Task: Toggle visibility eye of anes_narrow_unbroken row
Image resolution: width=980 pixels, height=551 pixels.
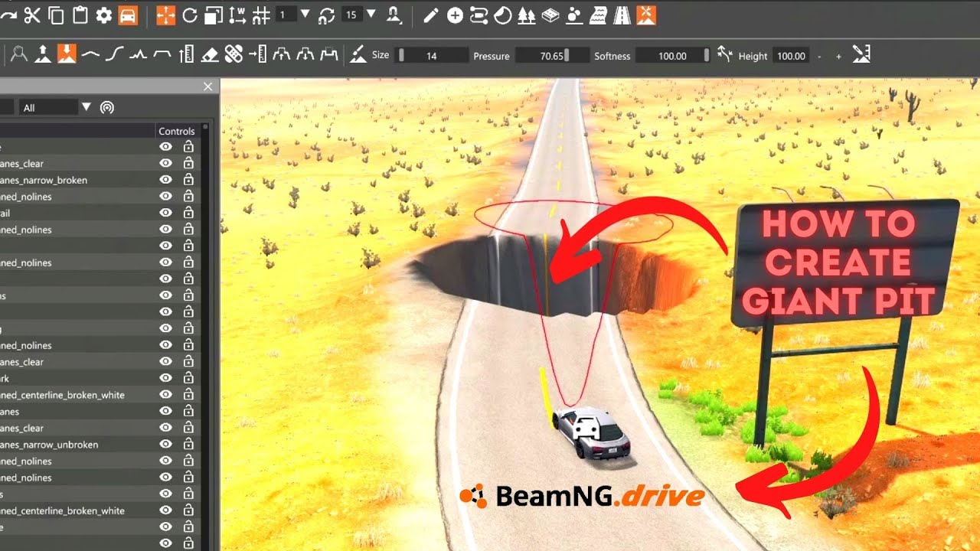Action: pos(165,445)
